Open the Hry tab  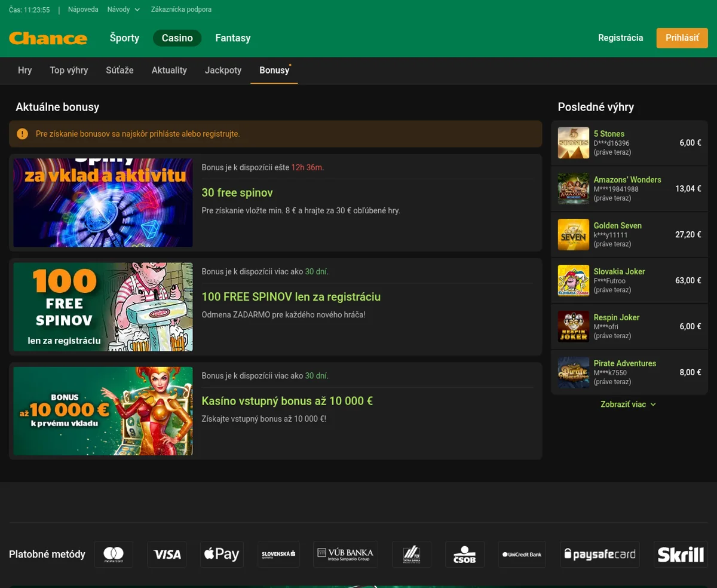tap(25, 71)
